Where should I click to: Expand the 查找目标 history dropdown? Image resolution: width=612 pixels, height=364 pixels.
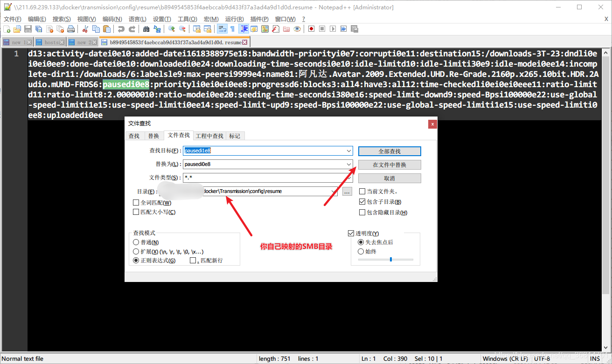click(x=349, y=151)
